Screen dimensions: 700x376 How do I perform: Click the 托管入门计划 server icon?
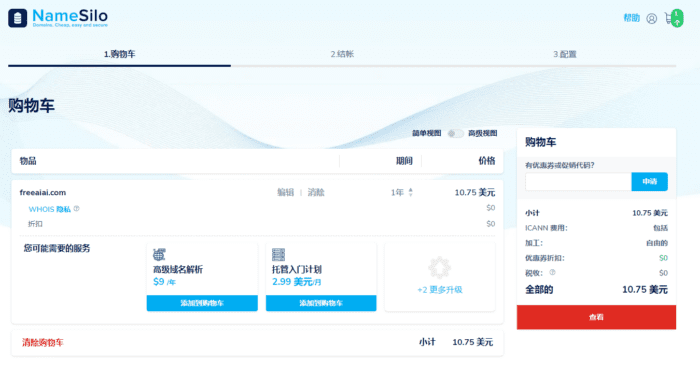[278, 255]
